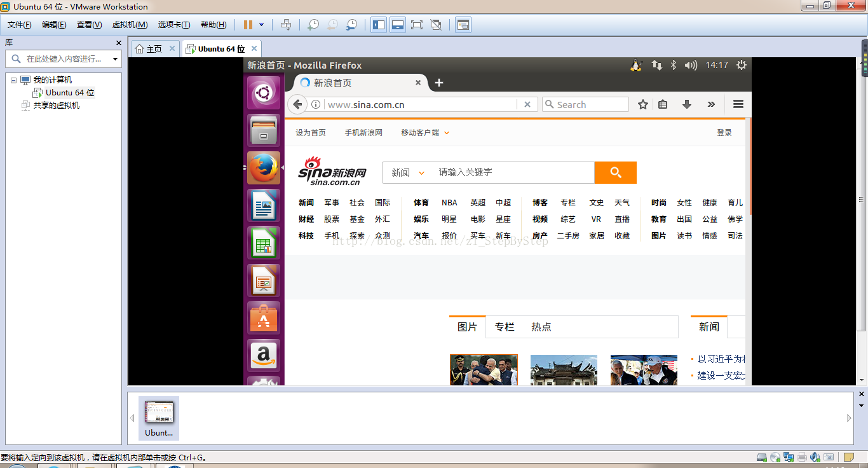Image resolution: width=868 pixels, height=468 pixels.
Task: Open Firefox hamburger menu
Action: (738, 104)
